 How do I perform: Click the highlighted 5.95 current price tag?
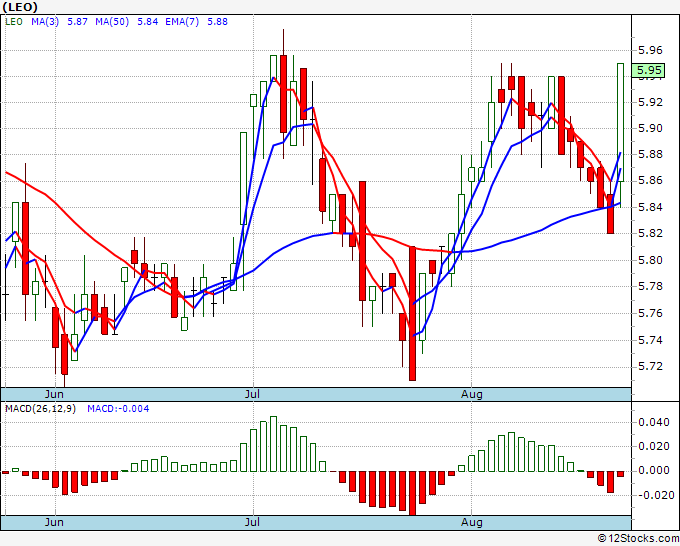pos(649,70)
